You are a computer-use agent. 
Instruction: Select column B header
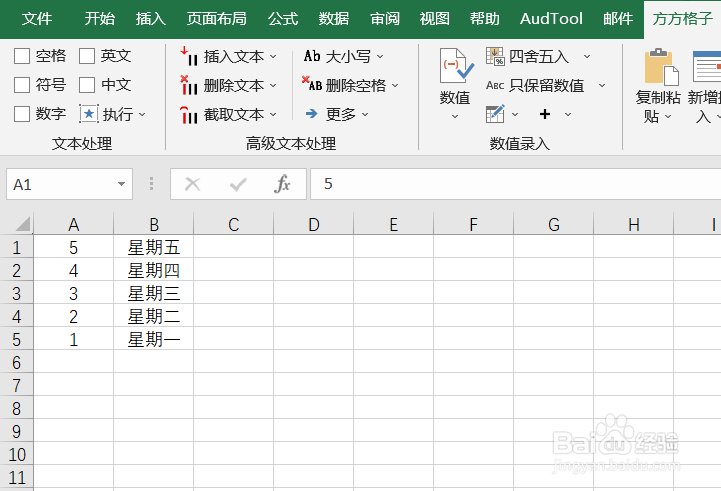coord(154,224)
